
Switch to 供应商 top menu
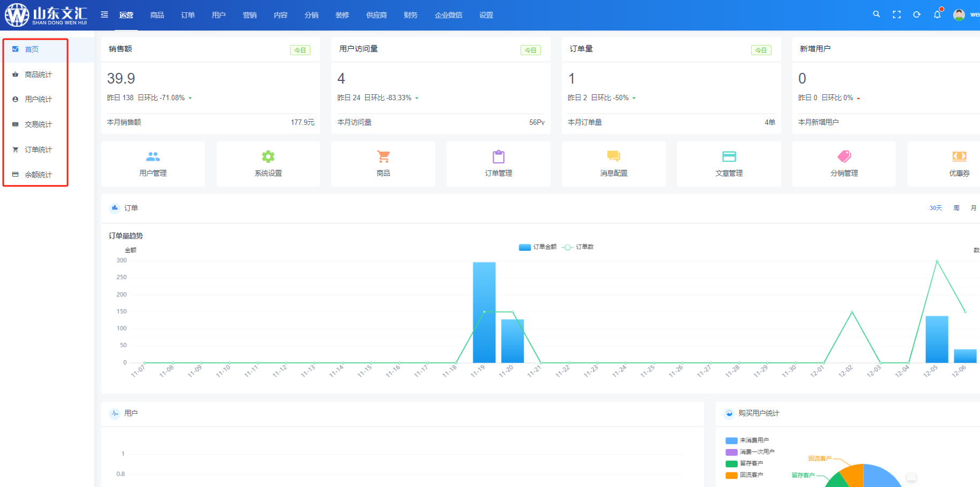coord(376,15)
